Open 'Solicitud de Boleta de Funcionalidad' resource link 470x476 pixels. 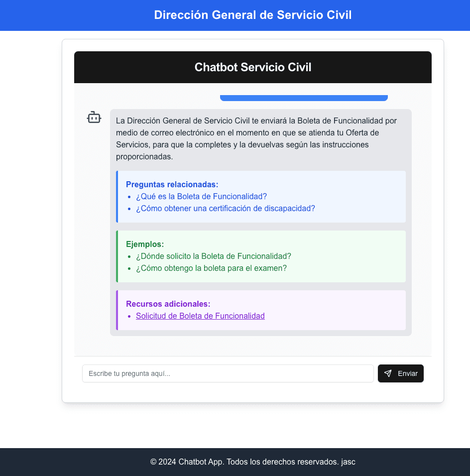(x=200, y=316)
